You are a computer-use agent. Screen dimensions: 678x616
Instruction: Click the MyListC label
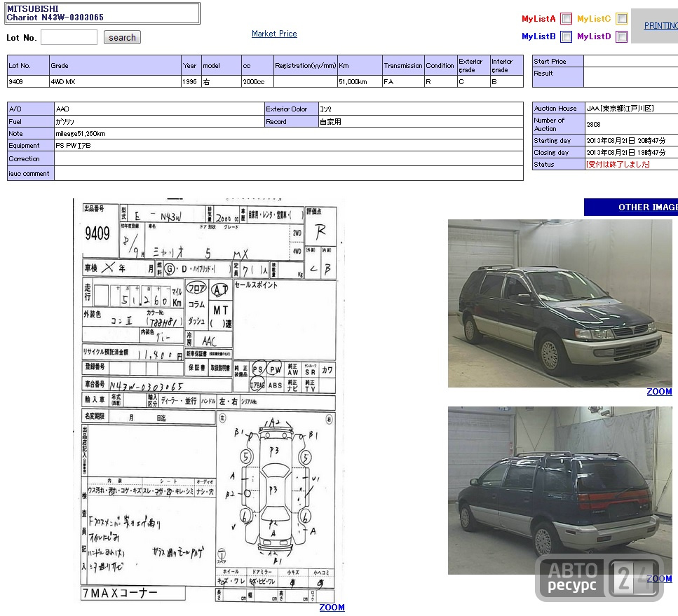(594, 19)
